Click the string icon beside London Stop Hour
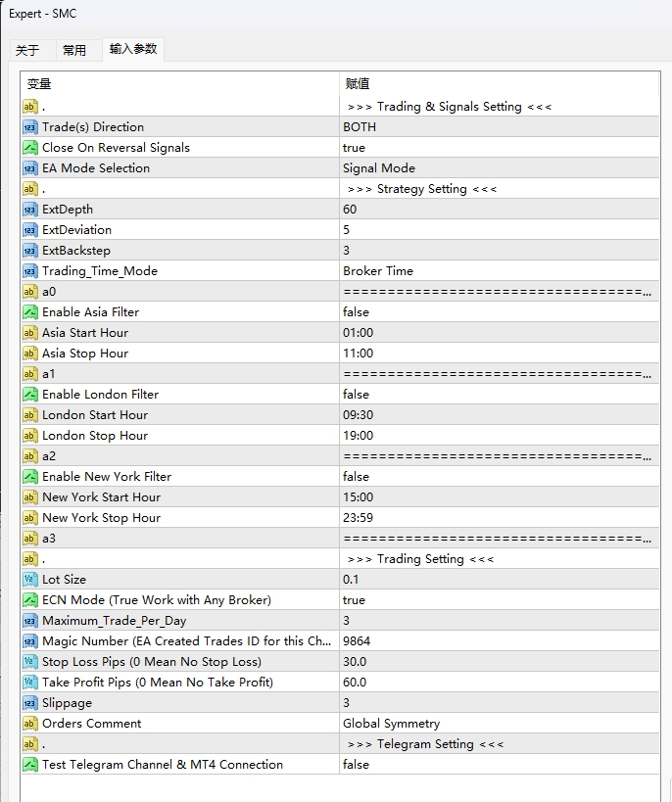672x802 pixels. coord(30,435)
